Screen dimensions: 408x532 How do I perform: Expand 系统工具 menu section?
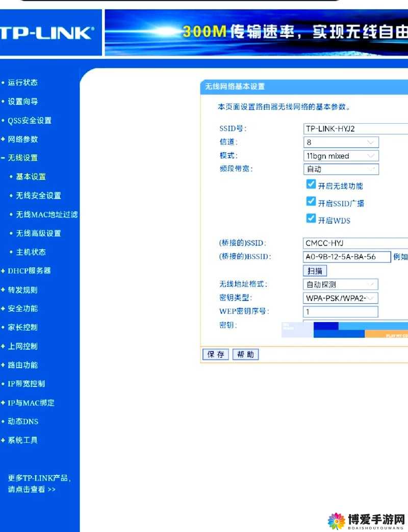[x=23, y=440]
